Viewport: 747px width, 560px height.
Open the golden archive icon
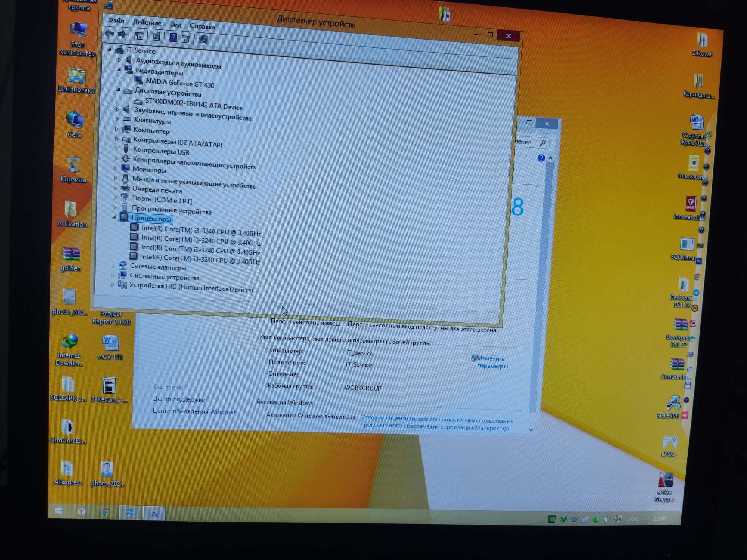coord(71,259)
